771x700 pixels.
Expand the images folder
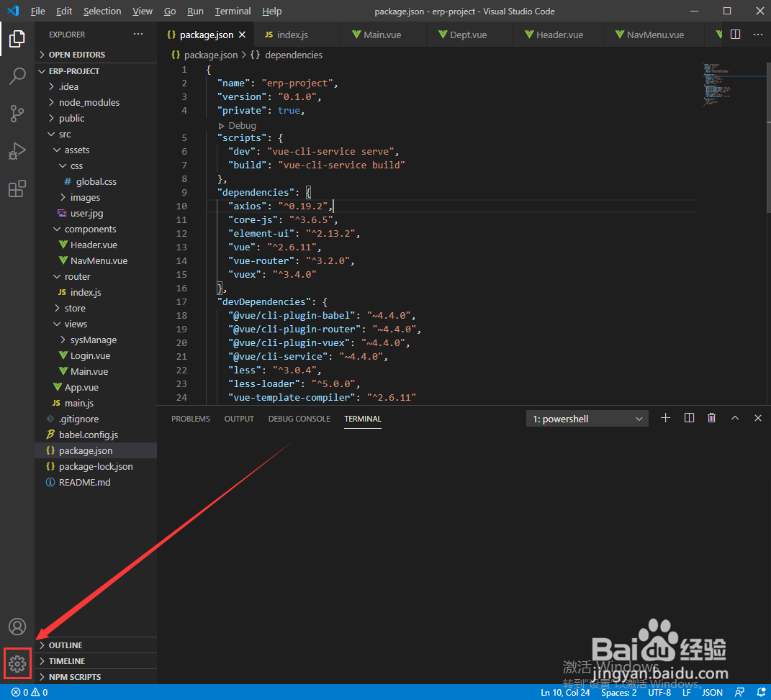point(96,197)
